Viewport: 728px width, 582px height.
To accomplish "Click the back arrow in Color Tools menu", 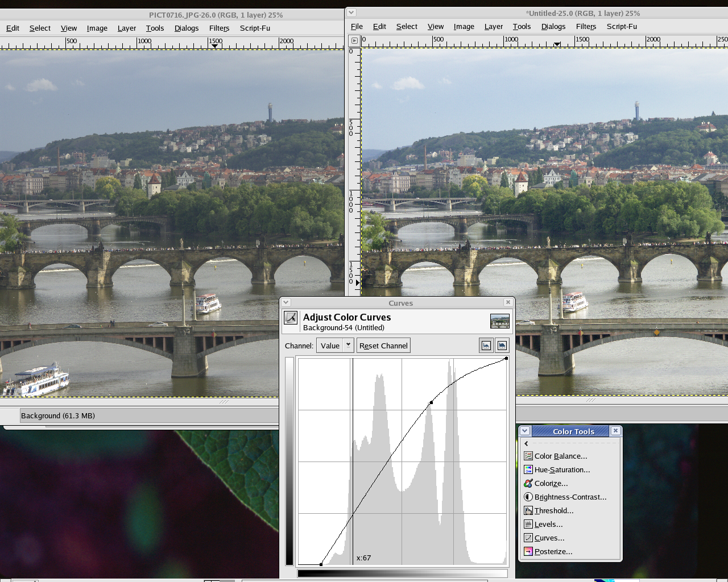I will (x=527, y=443).
